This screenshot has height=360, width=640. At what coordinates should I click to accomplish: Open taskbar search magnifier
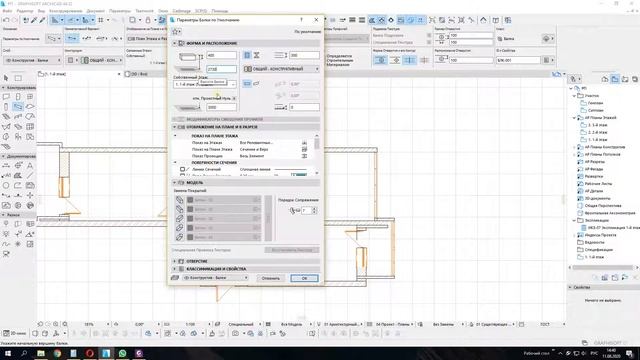(x=24, y=353)
